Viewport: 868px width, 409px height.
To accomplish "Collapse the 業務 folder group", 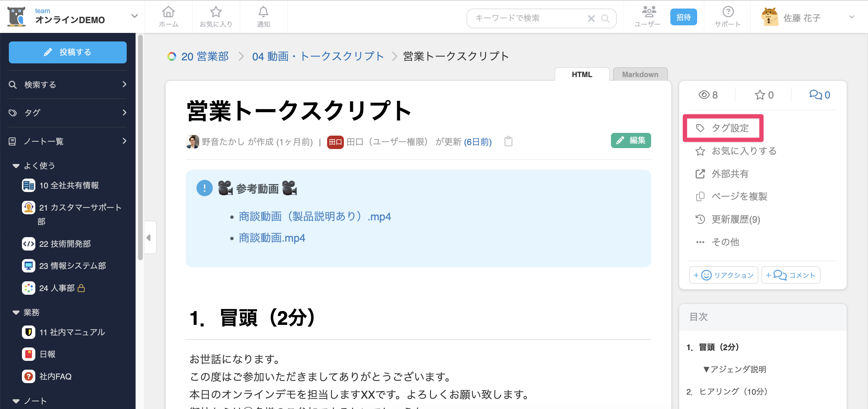I will coord(16,312).
